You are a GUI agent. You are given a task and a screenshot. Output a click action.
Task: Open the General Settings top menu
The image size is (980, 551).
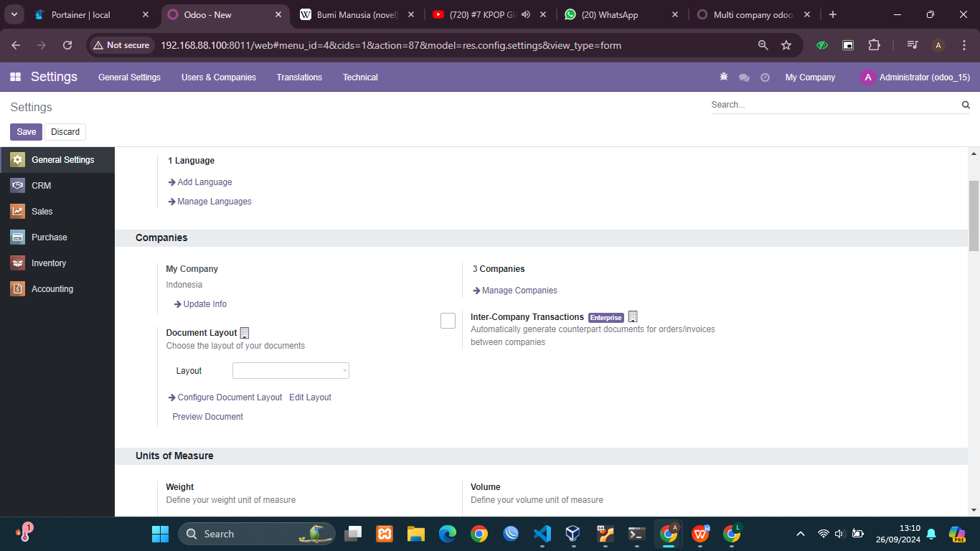(129, 77)
